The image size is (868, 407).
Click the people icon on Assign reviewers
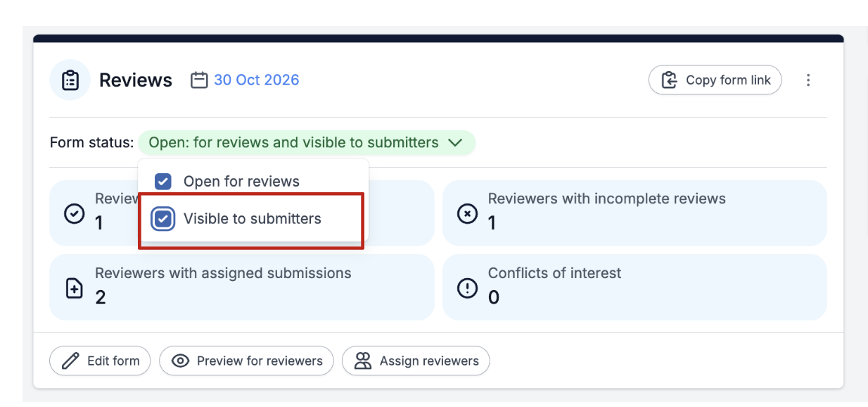point(362,361)
